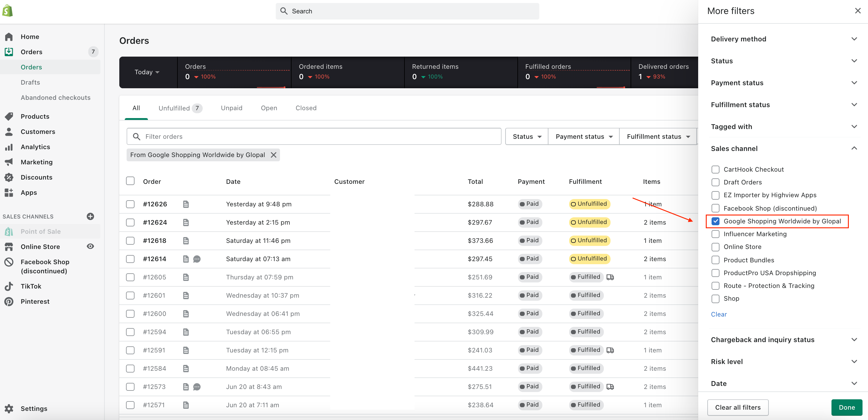The height and width of the screenshot is (420, 868).
Task: Uncheck Google Shopping Worldwide by Glopal
Action: click(715, 221)
